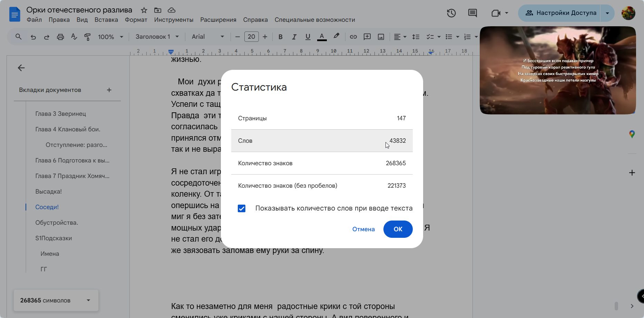Click the undo arrow icon
The width and height of the screenshot is (644, 318).
33,37
